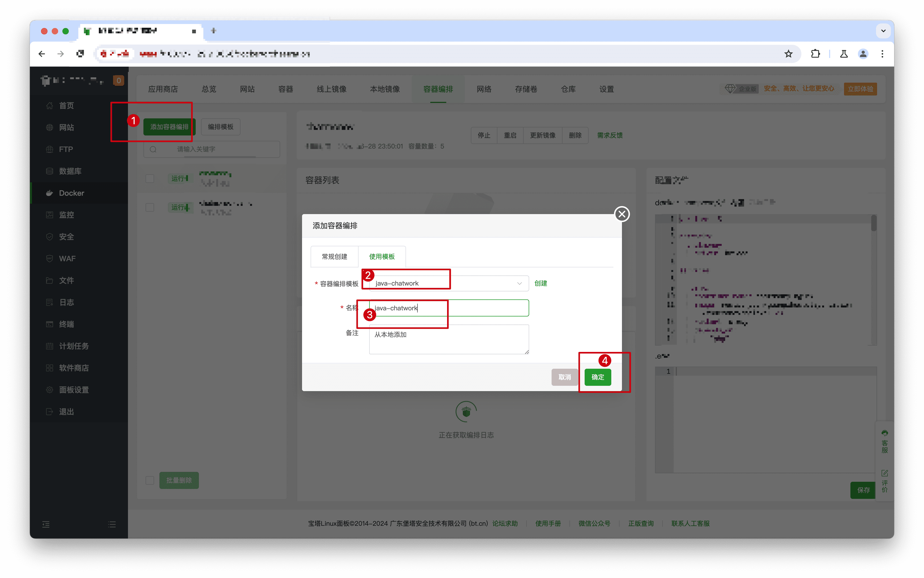The width and height of the screenshot is (924, 578).
Task: Collapse sidebar with bottom-left menu icon
Action: pos(46,524)
